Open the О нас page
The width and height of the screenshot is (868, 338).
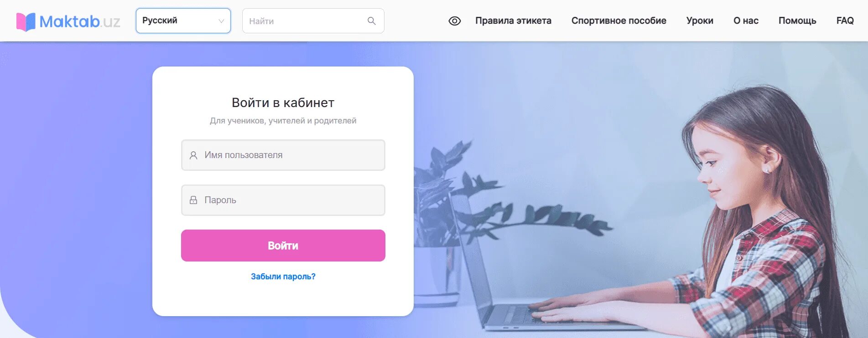pyautogui.click(x=746, y=20)
